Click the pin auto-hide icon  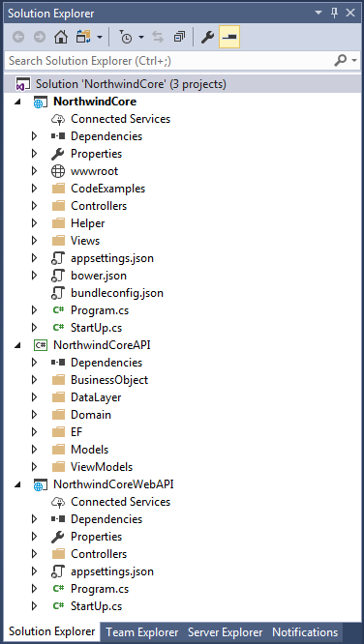(x=334, y=14)
